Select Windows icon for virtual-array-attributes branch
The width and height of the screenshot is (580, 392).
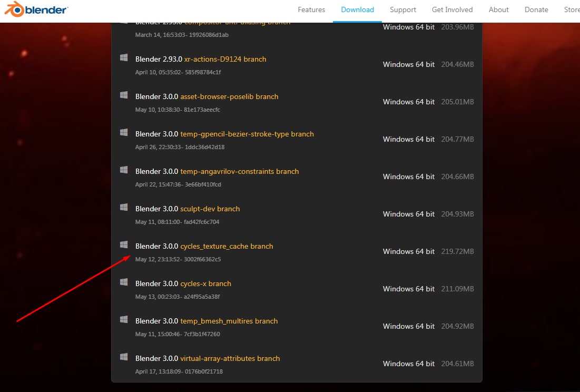(x=124, y=357)
